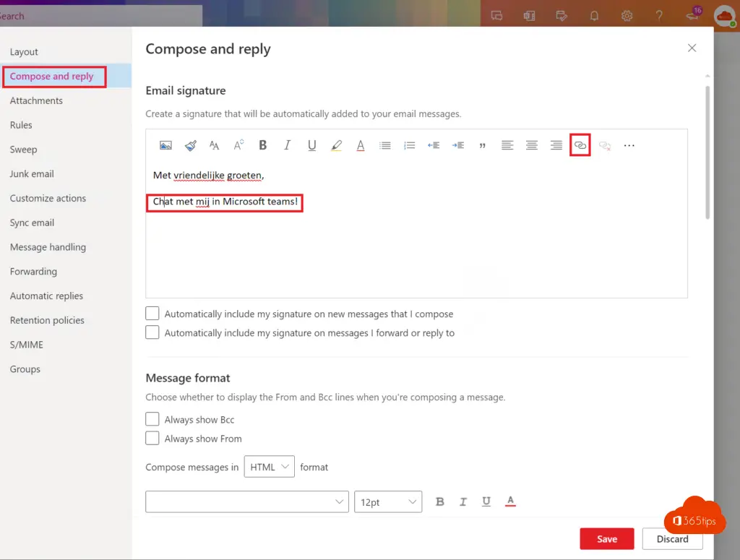
Task: Insert a bulleted list in signature
Action: coord(385,145)
